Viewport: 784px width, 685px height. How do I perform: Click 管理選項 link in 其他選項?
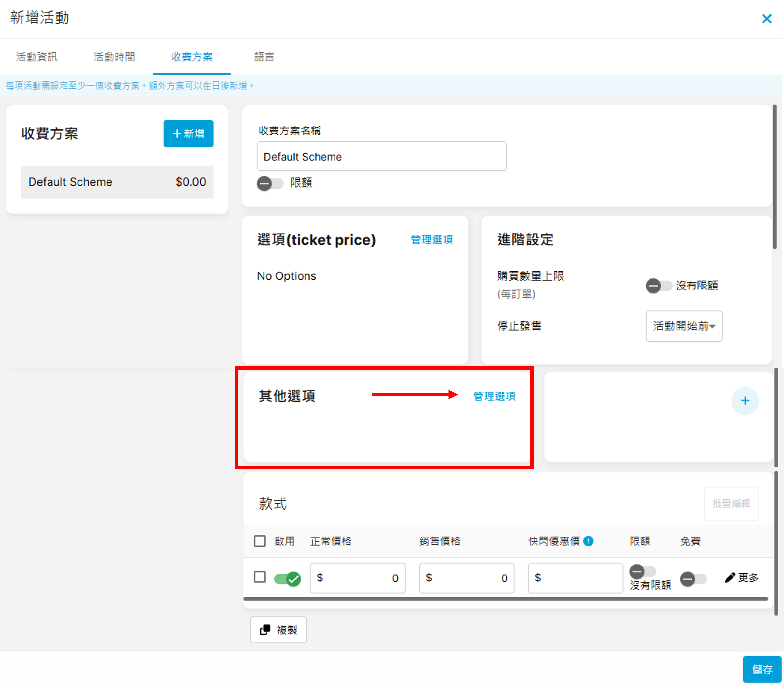pyautogui.click(x=494, y=397)
